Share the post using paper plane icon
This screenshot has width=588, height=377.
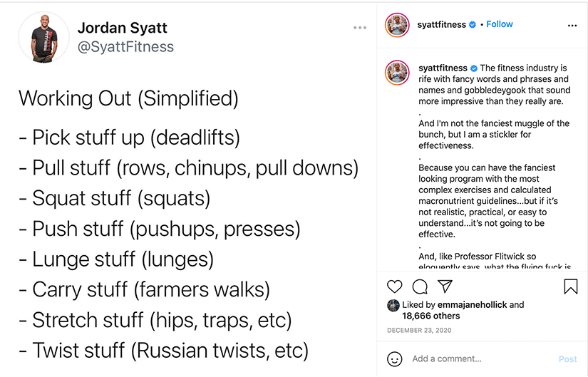click(445, 286)
